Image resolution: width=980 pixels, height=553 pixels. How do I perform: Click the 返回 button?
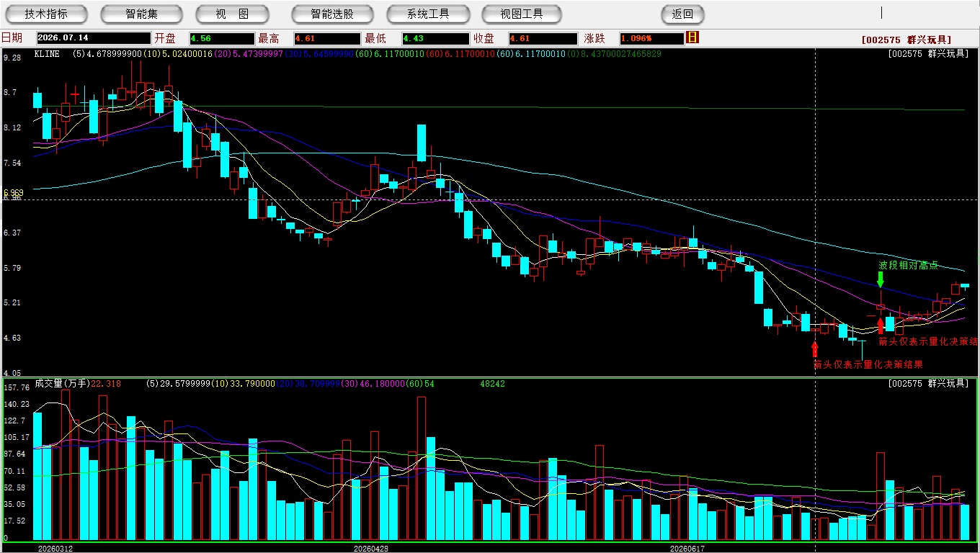tap(682, 14)
